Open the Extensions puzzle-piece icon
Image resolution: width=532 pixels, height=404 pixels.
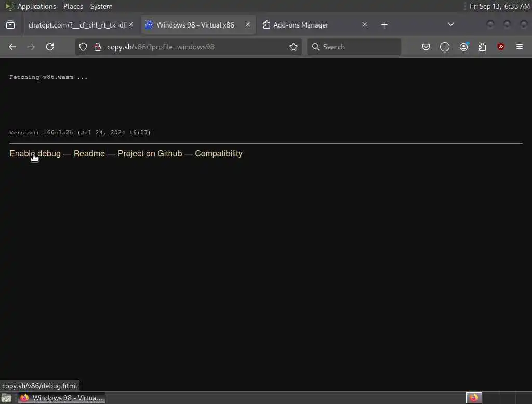(x=482, y=47)
